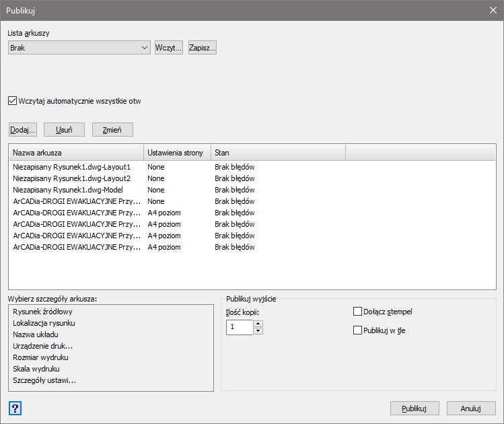Viewport: 504px width, 424px height.
Task: Select 'Rysunek źródłowy' in sheet details
Action: [x=42, y=312]
